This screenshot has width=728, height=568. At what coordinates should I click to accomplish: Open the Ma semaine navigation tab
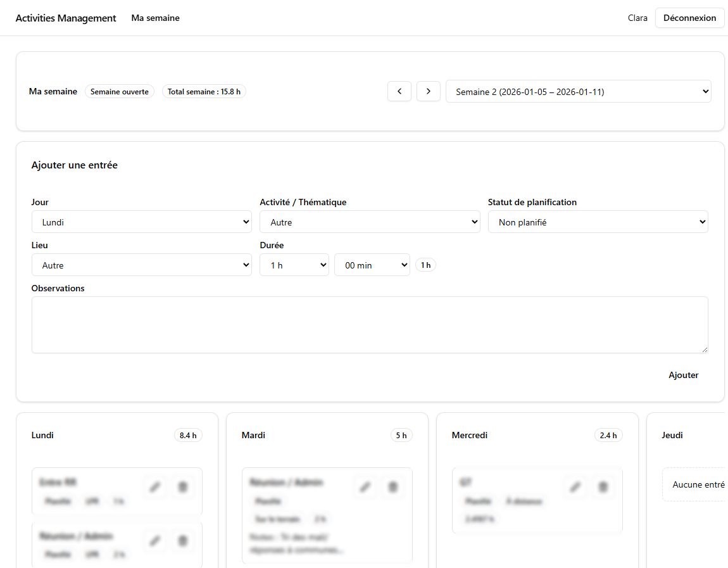coord(156,18)
